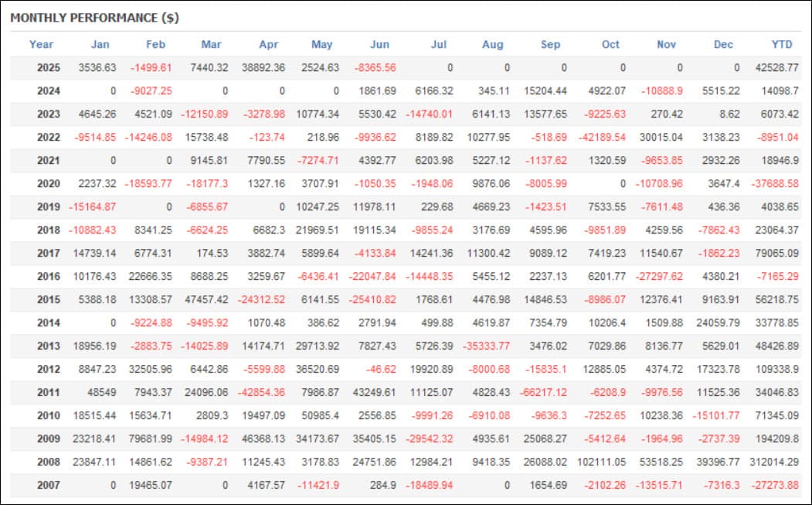Click 2010 May value 50985.4
The width and height of the screenshot is (812, 505).
pyautogui.click(x=320, y=416)
